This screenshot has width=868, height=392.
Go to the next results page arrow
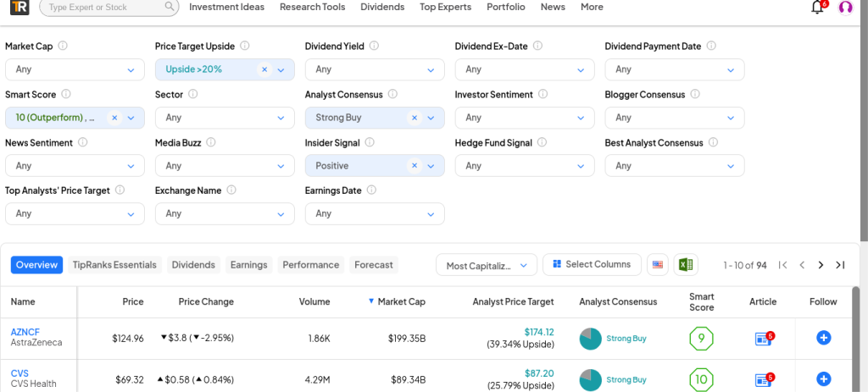[x=821, y=265]
